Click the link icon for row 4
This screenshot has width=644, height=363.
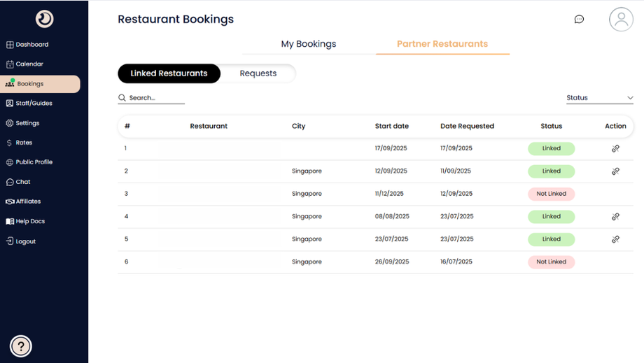(615, 217)
